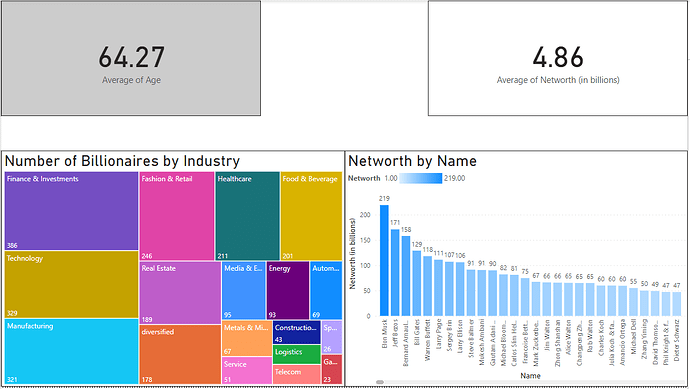
Task: Select the Mukesh Ambani bar
Action: (x=481, y=293)
